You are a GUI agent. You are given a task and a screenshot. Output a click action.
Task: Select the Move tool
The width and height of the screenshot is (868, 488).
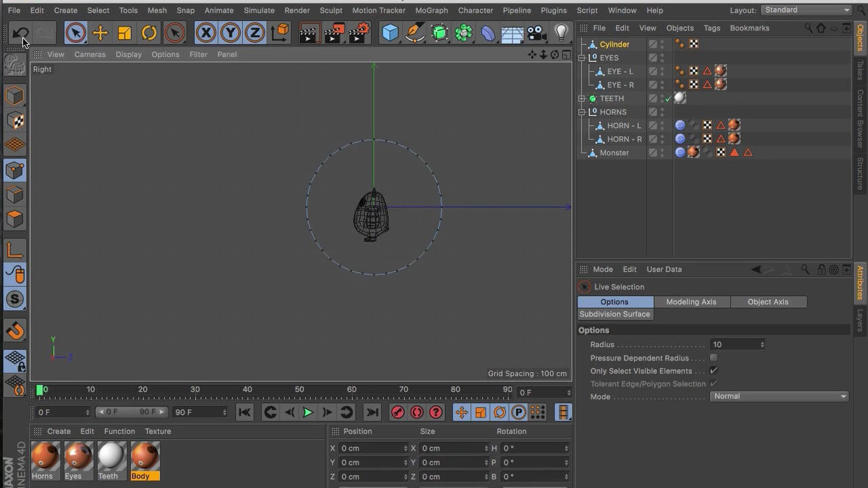point(100,32)
